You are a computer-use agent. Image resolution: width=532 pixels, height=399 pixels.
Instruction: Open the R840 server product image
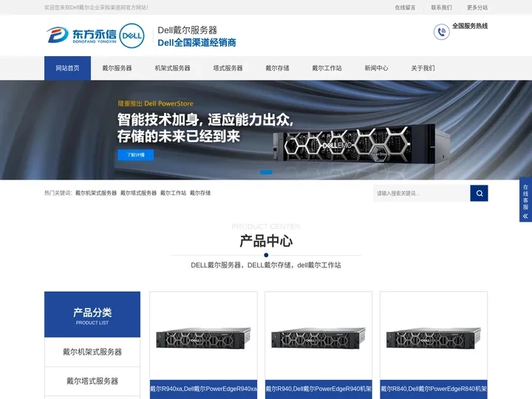434,338
